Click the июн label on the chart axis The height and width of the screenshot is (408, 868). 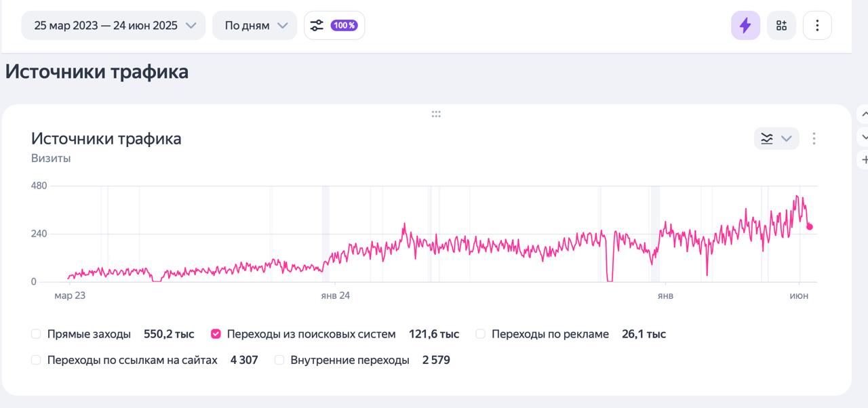[798, 295]
